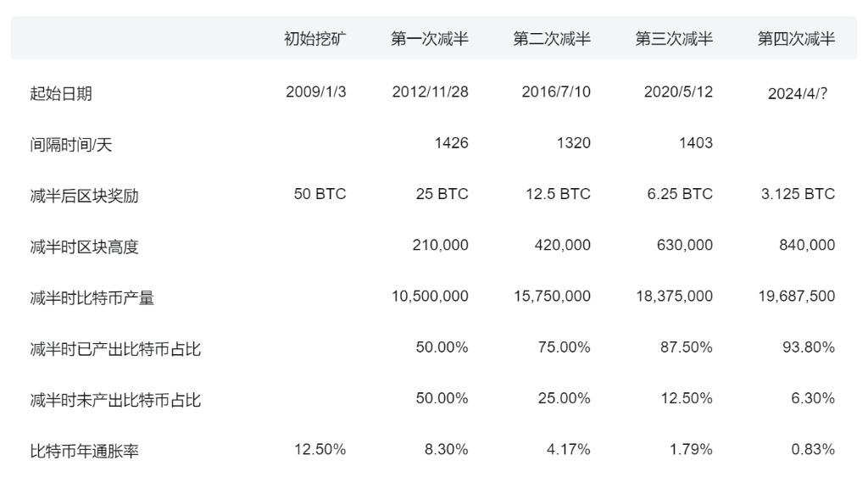Select the 6.25 BTC reward cell
868x477 pixels.
(678, 194)
